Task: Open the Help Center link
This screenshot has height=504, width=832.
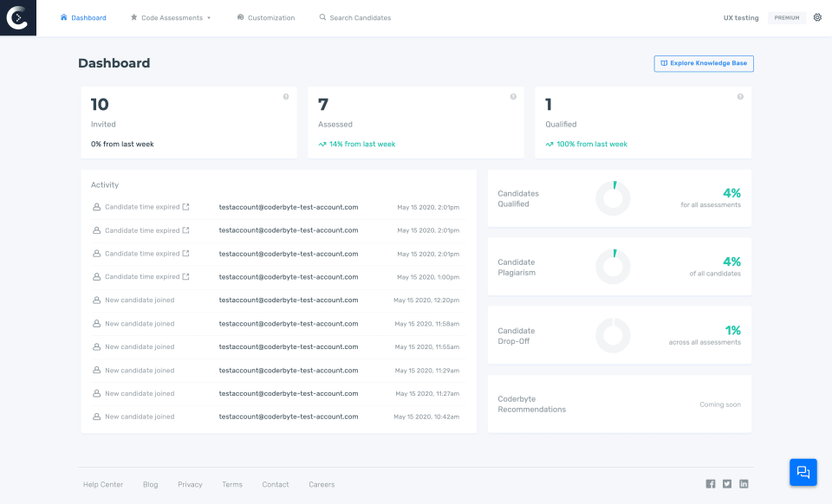Action: pyautogui.click(x=102, y=484)
